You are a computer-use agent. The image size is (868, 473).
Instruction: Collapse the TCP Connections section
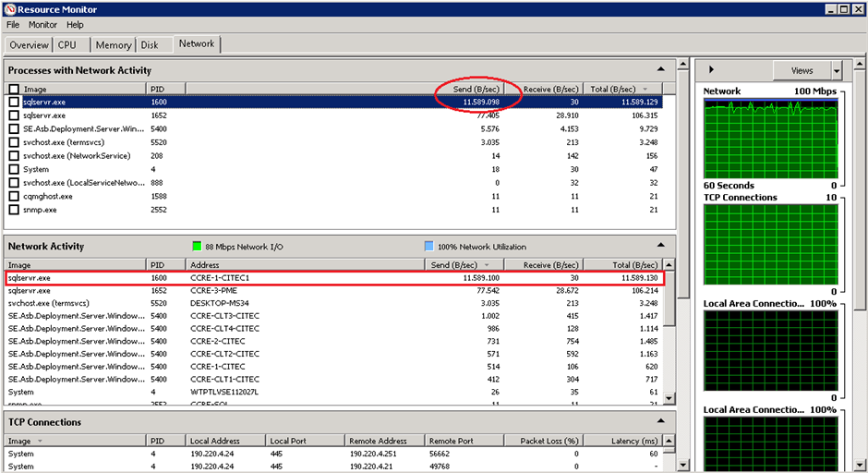pos(661,421)
